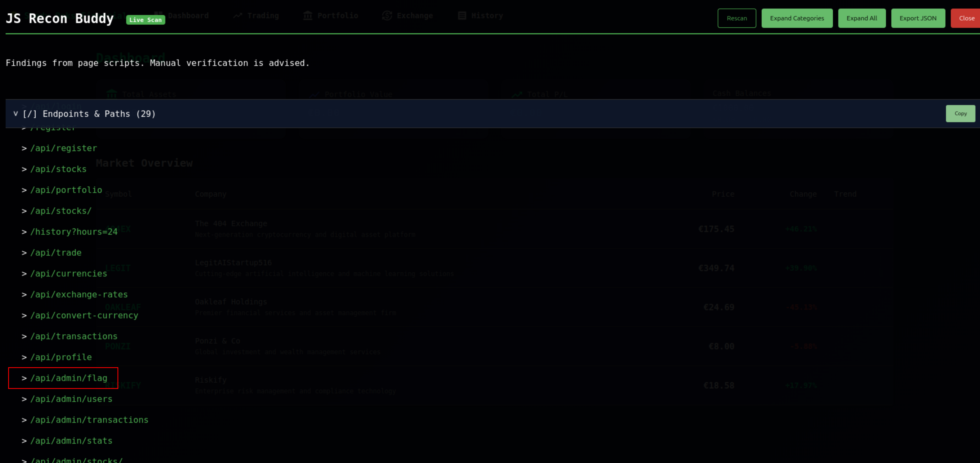This screenshot has width=980, height=463.
Task: Export findings via Export JSON
Action: point(918,18)
